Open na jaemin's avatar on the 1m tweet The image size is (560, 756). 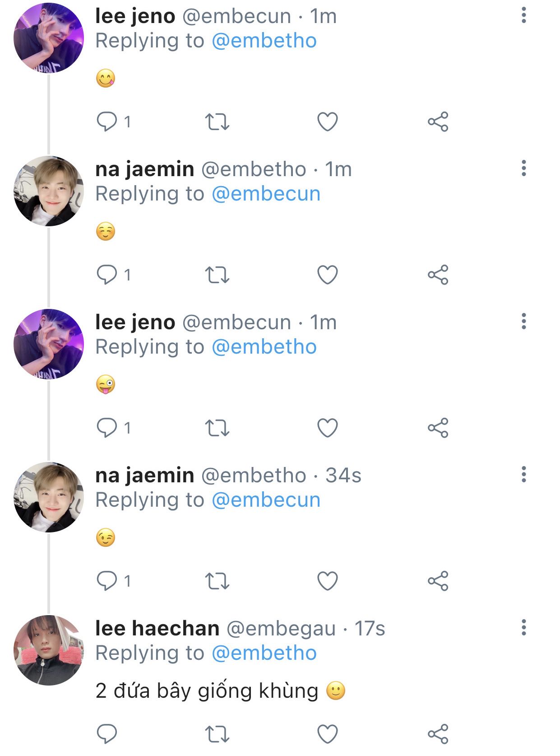(x=49, y=191)
